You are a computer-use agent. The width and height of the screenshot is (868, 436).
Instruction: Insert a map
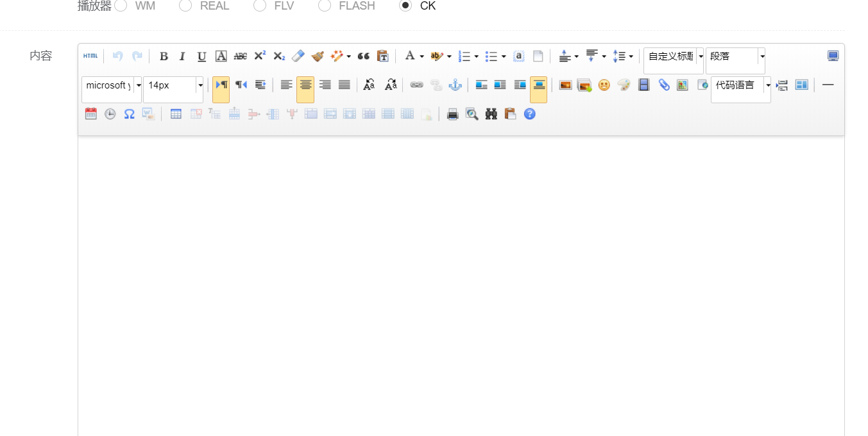point(683,85)
